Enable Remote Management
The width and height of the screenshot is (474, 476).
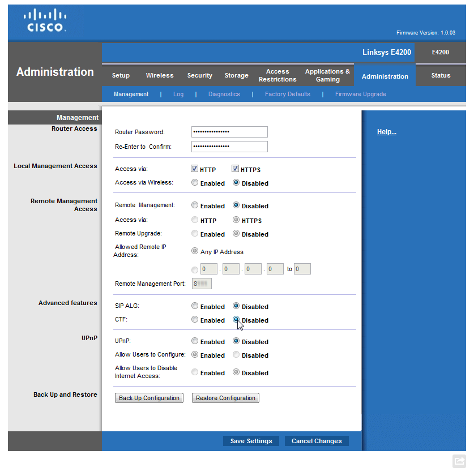[195, 205]
